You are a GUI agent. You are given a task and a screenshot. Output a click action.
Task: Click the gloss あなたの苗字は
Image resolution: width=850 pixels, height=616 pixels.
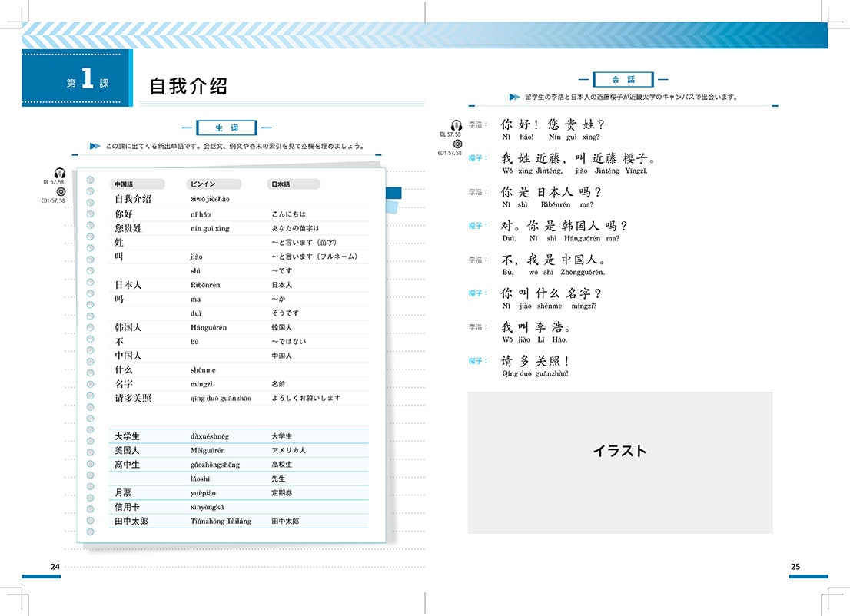point(295,228)
